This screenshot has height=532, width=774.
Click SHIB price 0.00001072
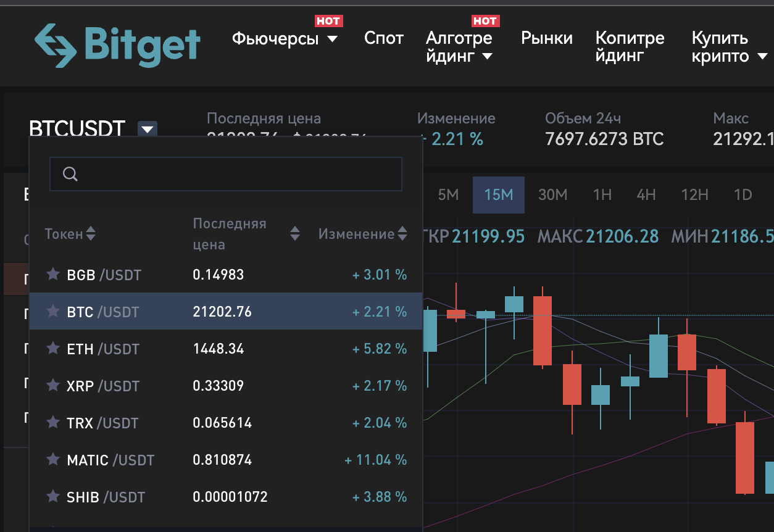pos(230,497)
